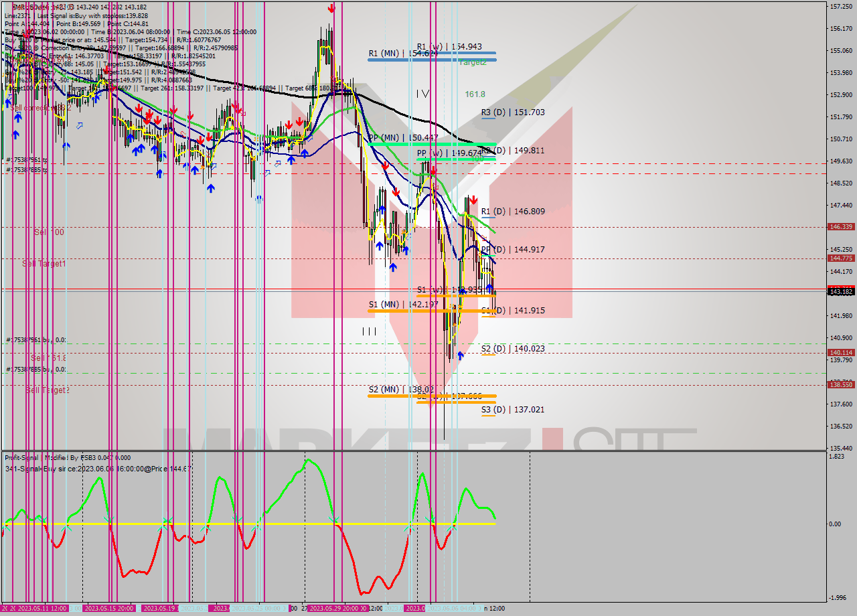Click the red down arrow at the highest price peak
This screenshot has height=616, width=857.
pyautogui.click(x=331, y=9)
